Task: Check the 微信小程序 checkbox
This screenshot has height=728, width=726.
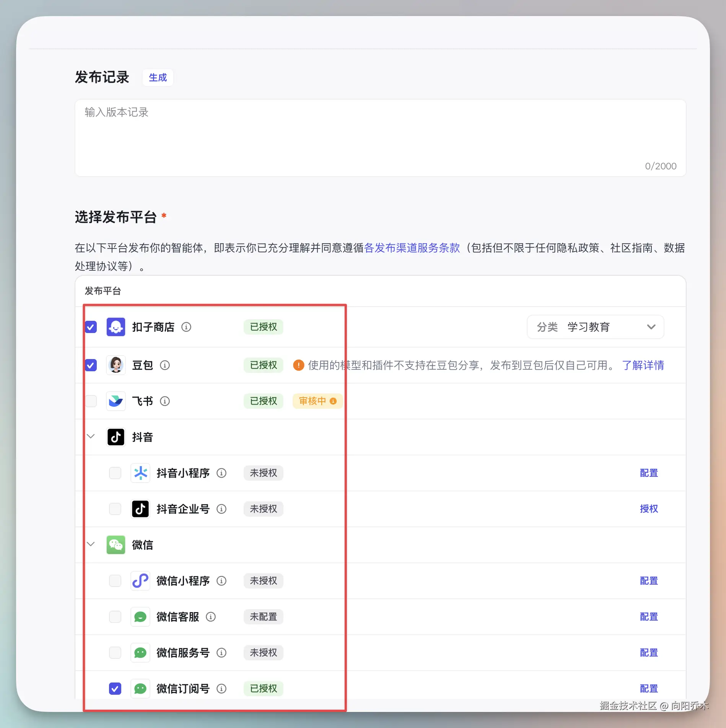Action: click(115, 581)
